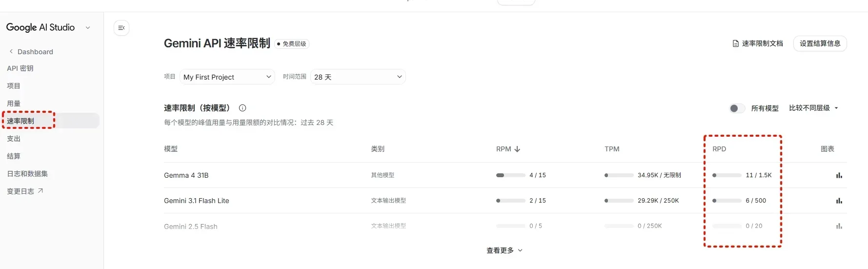
Task: Click the 设置结算信息 button
Action: pyautogui.click(x=820, y=43)
